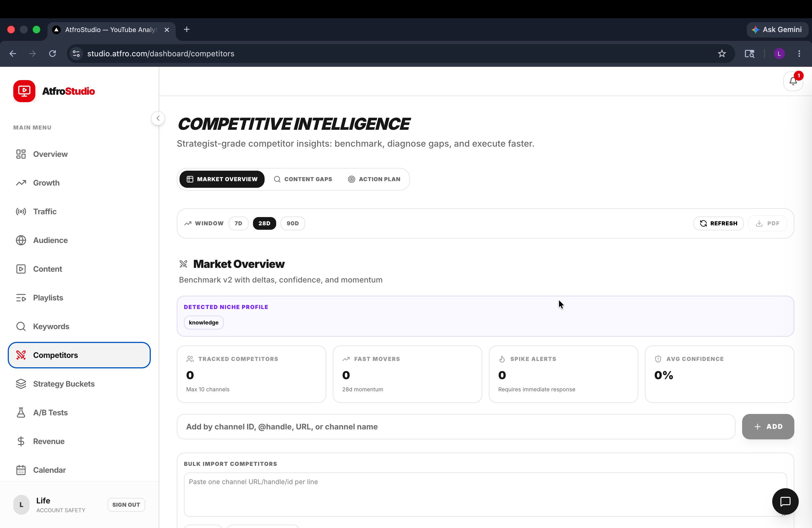The image size is (812, 528).
Task: Open the Keywords page
Action: pos(79,326)
